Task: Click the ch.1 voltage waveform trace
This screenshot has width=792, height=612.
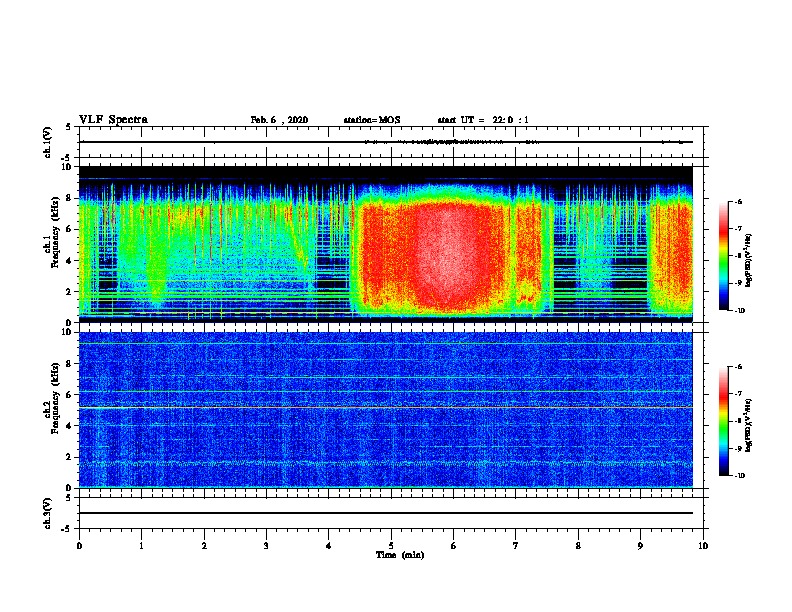Action: pos(386,142)
